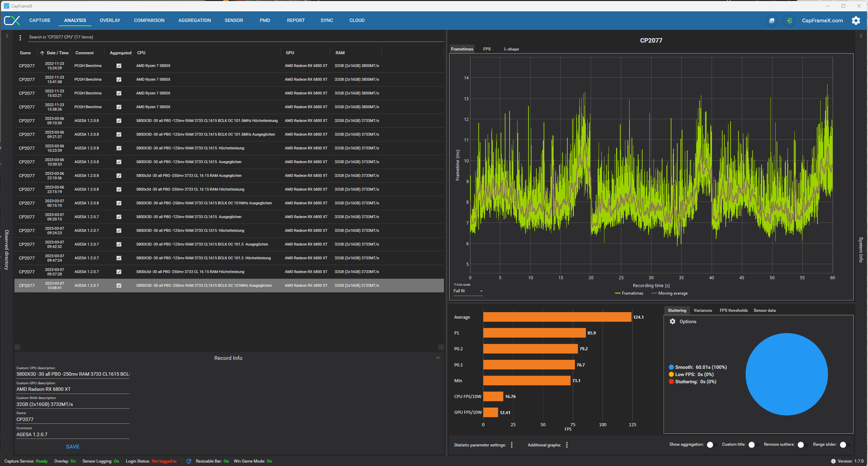Open the Sensor data tab
868x466 pixels.
point(765,310)
